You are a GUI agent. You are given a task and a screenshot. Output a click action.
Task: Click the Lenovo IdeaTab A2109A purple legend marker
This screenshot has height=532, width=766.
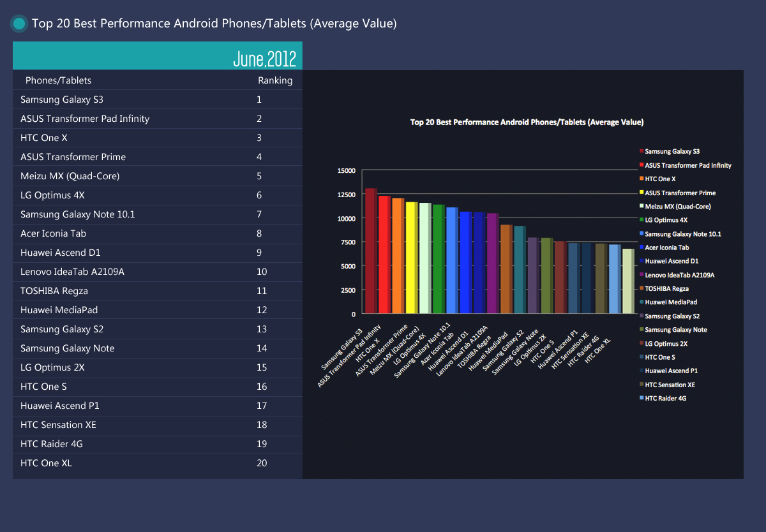click(641, 275)
